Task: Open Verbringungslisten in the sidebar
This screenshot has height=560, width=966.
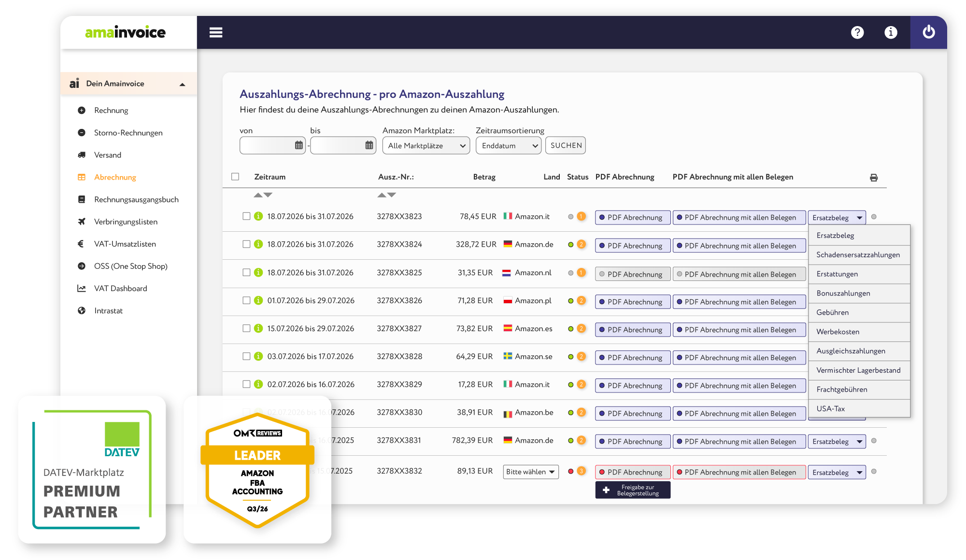Action: click(126, 222)
